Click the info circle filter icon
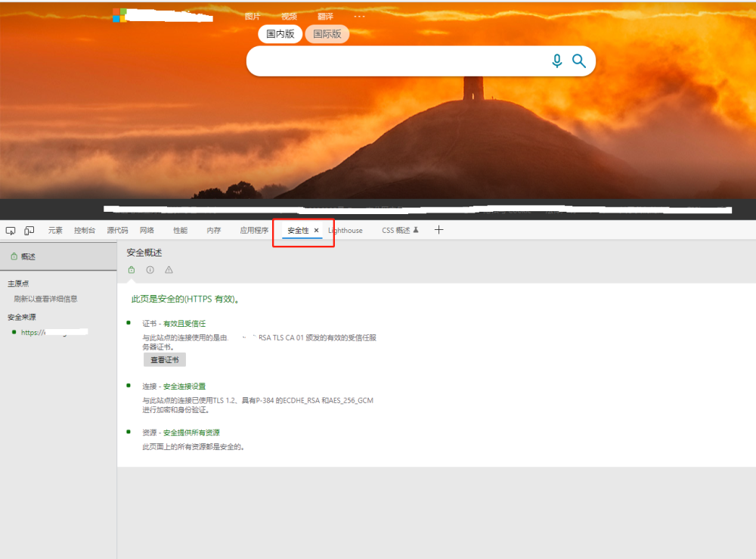Image resolution: width=756 pixels, height=559 pixels. coord(150,269)
